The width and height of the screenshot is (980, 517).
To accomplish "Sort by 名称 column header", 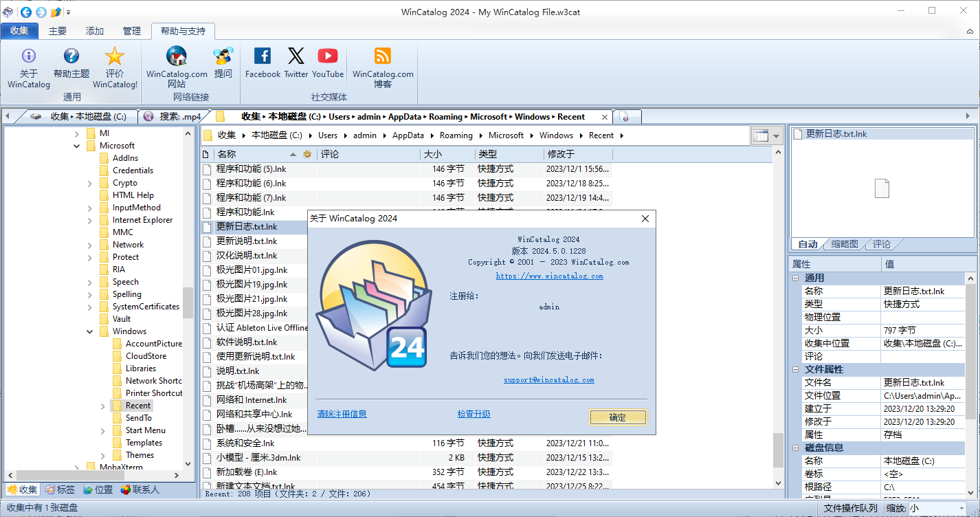I will [258, 154].
